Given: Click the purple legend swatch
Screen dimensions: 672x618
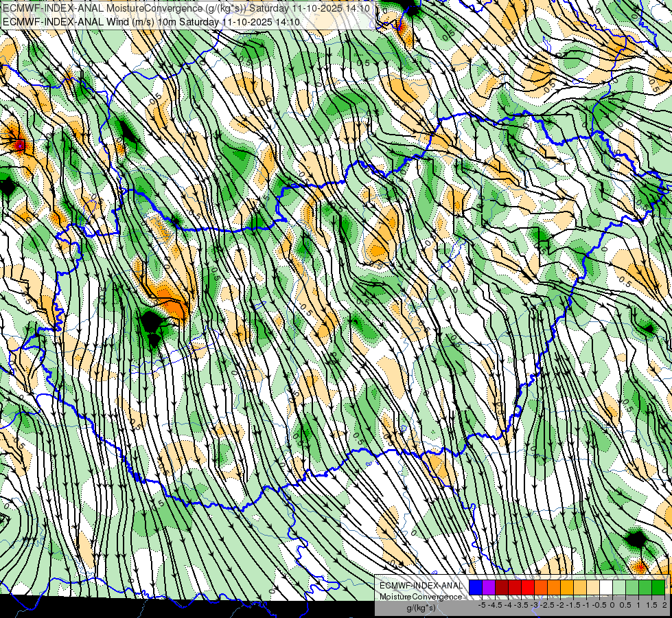Looking at the screenshot, I should pyautogui.click(x=489, y=587).
